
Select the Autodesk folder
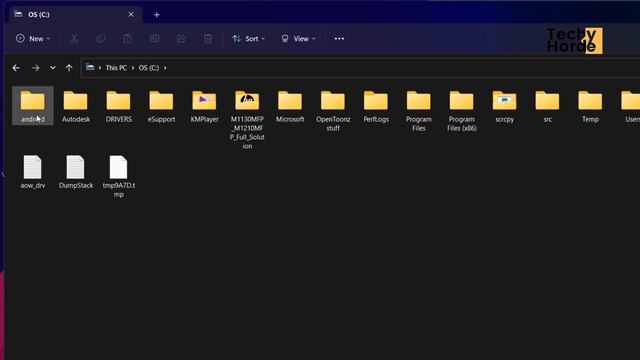point(76,106)
